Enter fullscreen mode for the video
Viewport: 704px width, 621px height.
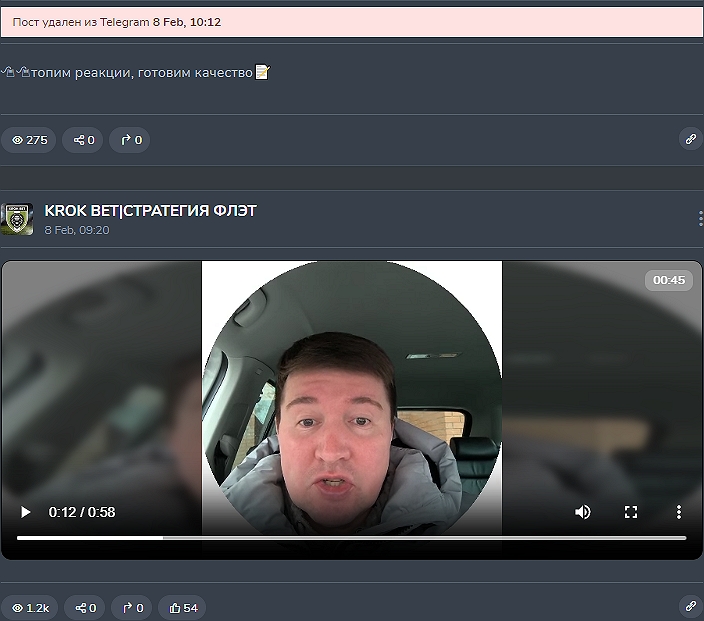coord(631,512)
